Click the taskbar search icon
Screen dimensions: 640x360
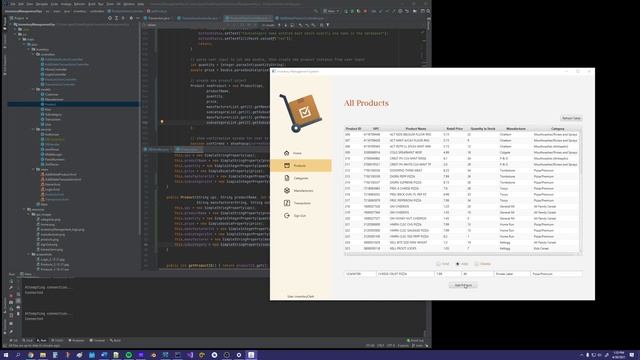click(x=18, y=355)
